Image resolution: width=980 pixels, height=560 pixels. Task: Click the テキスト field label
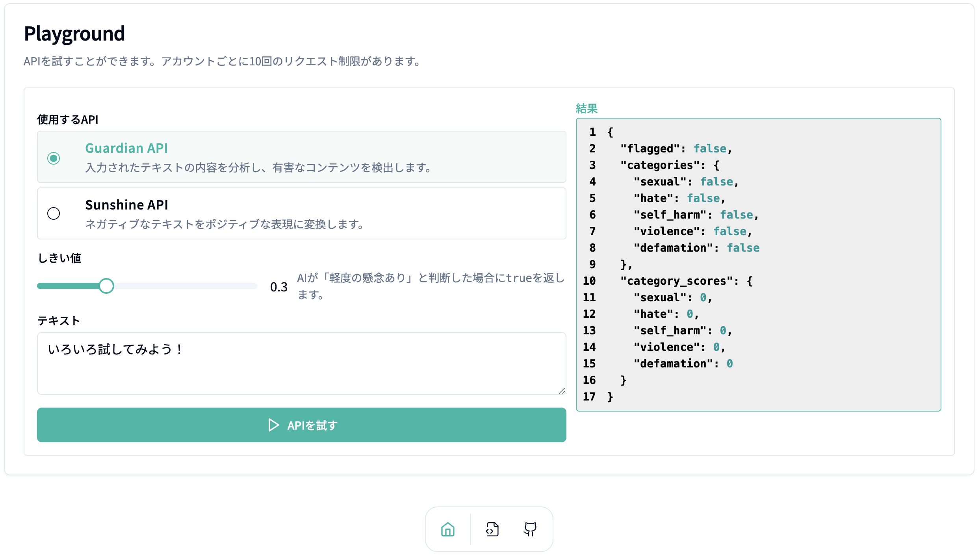point(59,321)
